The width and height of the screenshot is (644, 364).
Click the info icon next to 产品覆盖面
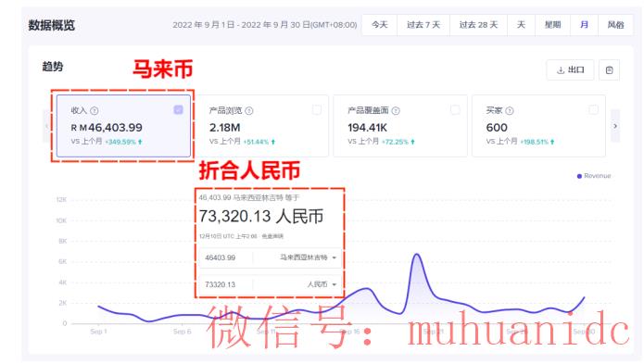pyautogui.click(x=396, y=111)
